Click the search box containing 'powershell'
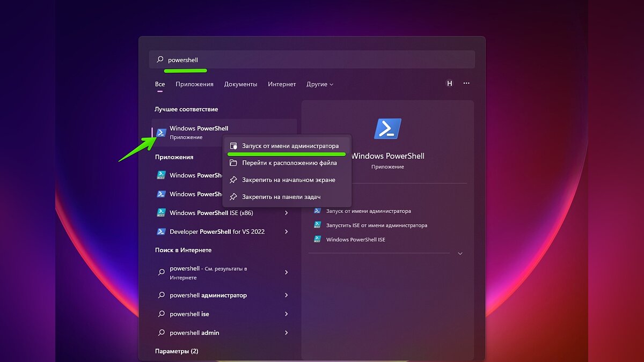The width and height of the screenshot is (644, 362). 312,60
